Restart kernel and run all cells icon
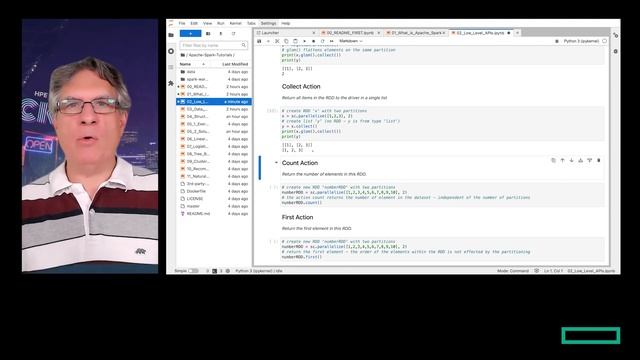Screen dimensions: 640x360 pos(331,41)
